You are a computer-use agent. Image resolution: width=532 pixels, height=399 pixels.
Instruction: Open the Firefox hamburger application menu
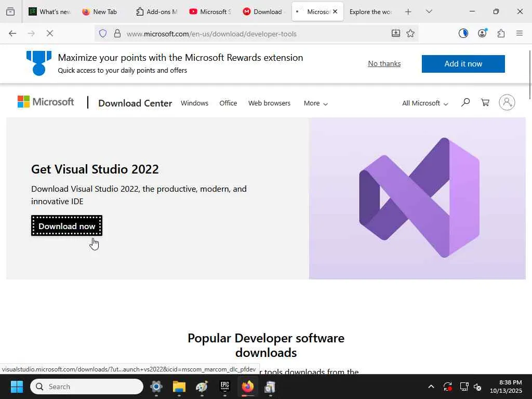pos(519,34)
